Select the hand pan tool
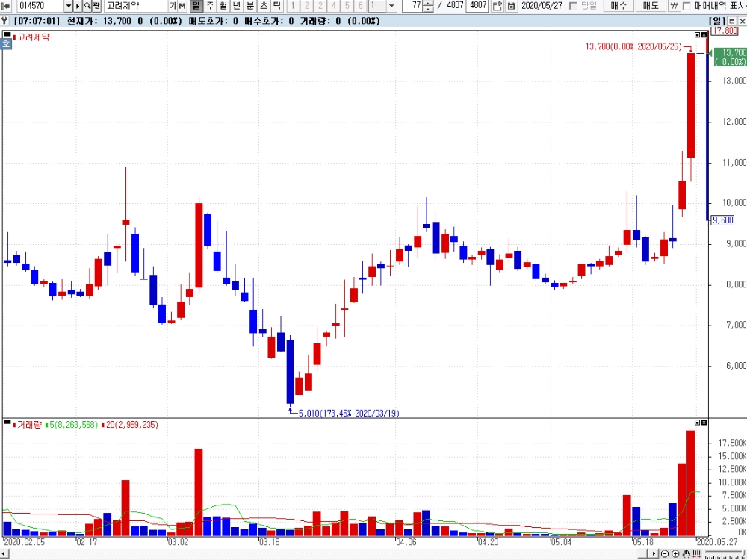The height and width of the screenshot is (560, 747). click(x=686, y=553)
